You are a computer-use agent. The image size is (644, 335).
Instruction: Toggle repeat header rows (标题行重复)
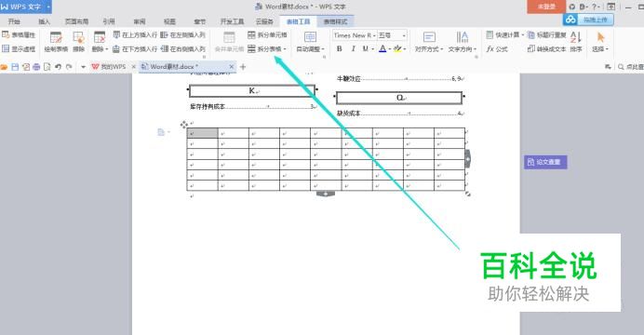(x=546, y=35)
